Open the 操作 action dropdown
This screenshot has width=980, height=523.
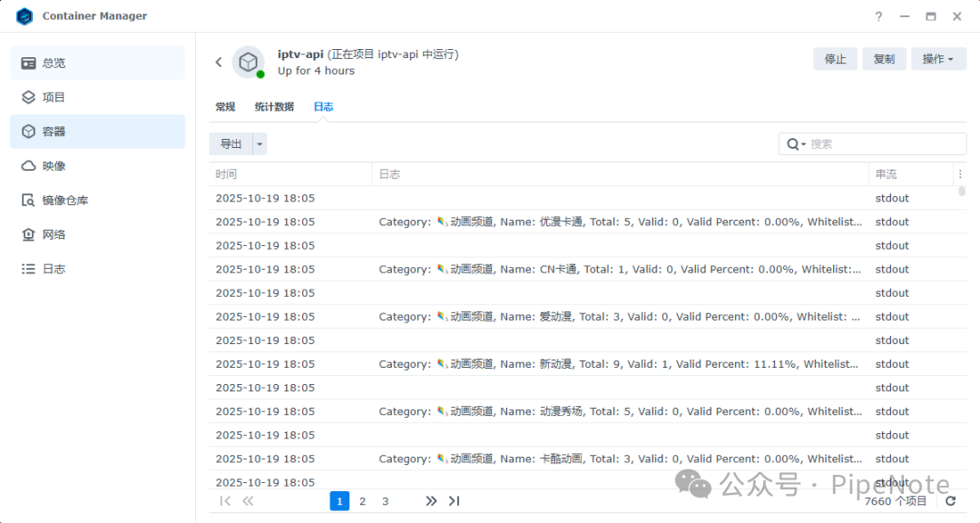[938, 59]
